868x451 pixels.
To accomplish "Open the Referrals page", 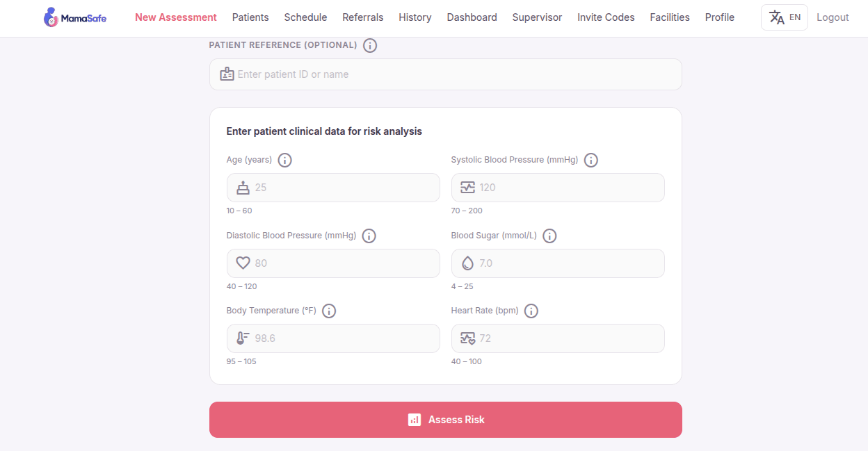I will click(363, 17).
